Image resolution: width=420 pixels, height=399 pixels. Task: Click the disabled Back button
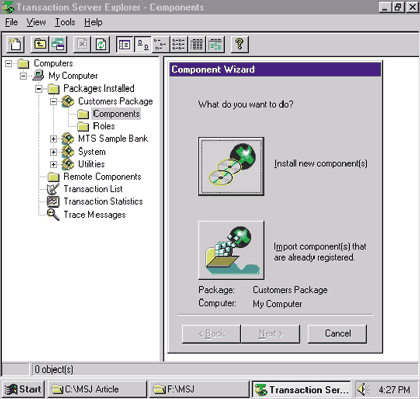point(211,334)
